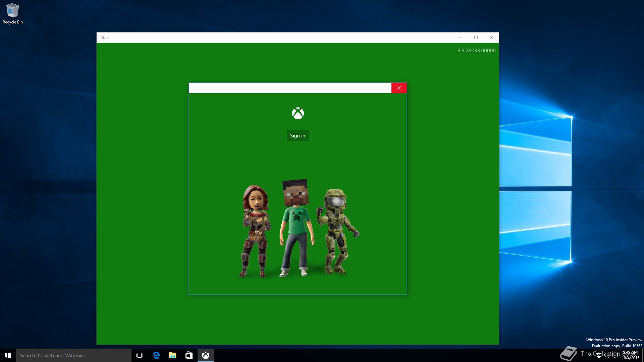The height and width of the screenshot is (362, 644).
Task: Click the Search the web and Windows box
Action: [x=74, y=355]
